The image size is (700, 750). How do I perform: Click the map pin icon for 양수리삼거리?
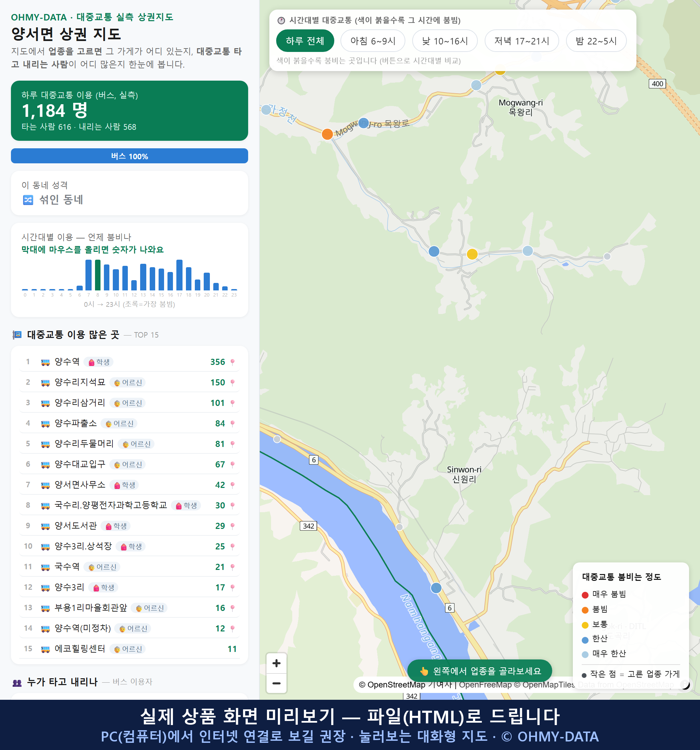point(232,403)
